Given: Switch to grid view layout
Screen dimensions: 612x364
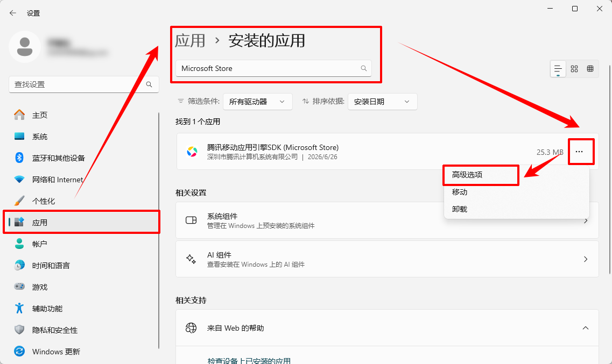Looking at the screenshot, I should 574,69.
